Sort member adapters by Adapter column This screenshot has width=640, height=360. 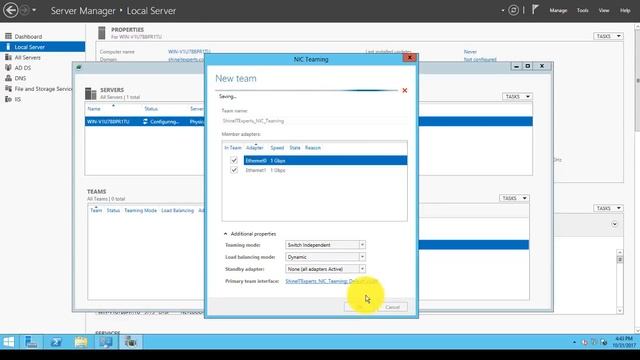[255, 148]
